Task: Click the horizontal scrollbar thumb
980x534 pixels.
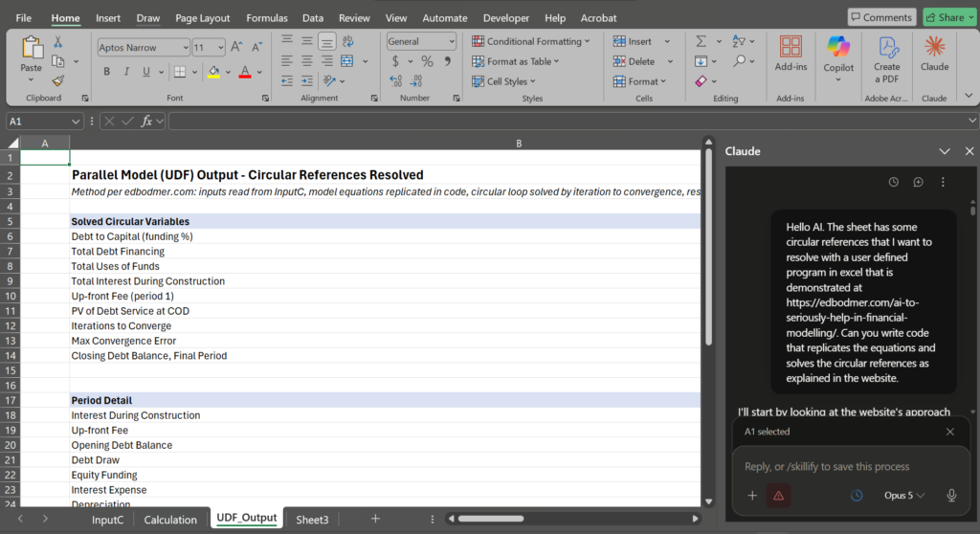Action: [x=491, y=519]
